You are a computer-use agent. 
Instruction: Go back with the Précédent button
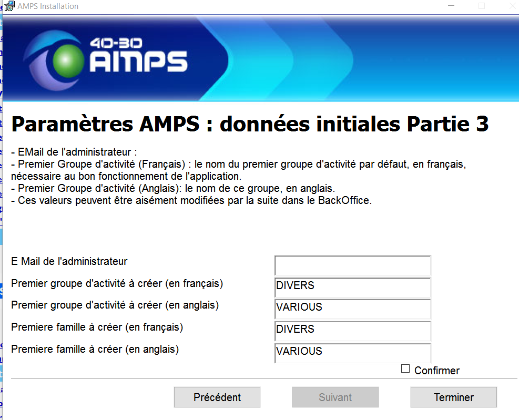[x=217, y=397]
